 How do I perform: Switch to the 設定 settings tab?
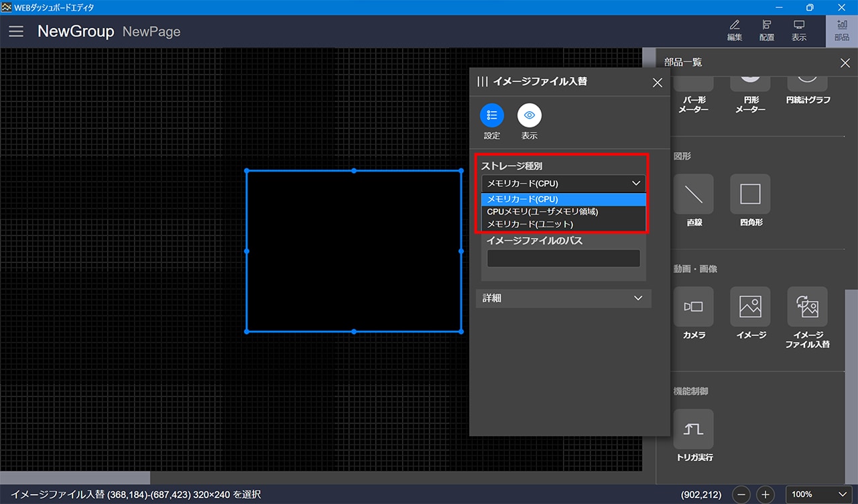point(492,116)
